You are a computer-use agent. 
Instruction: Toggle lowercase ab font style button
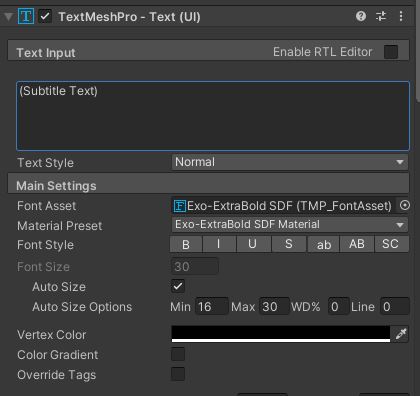pos(323,244)
